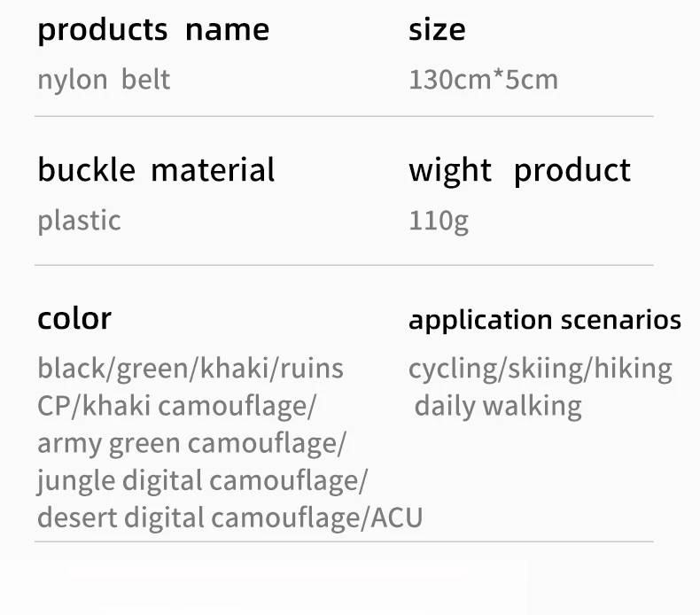Click the "CP/khaki camouflage/" text line

(176, 406)
